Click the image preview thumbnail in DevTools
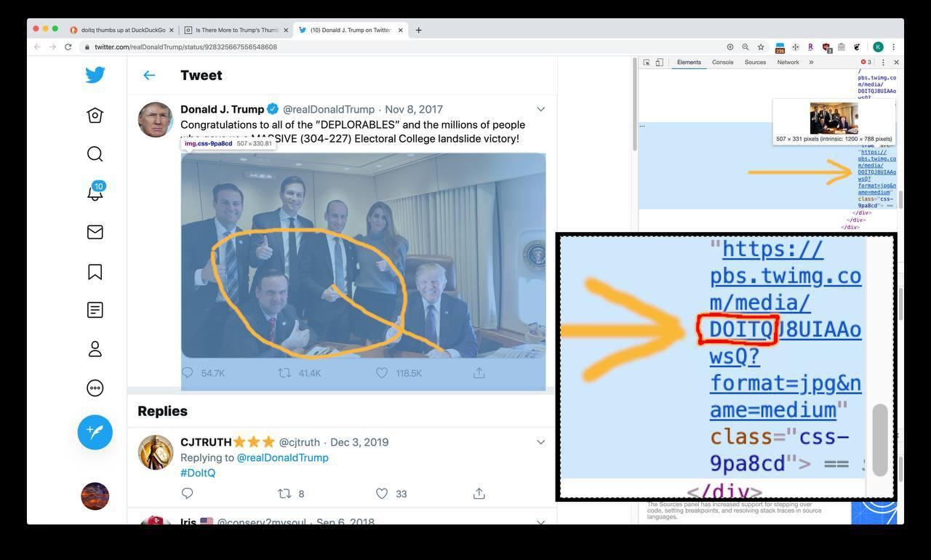This screenshot has width=931, height=560. click(834, 119)
